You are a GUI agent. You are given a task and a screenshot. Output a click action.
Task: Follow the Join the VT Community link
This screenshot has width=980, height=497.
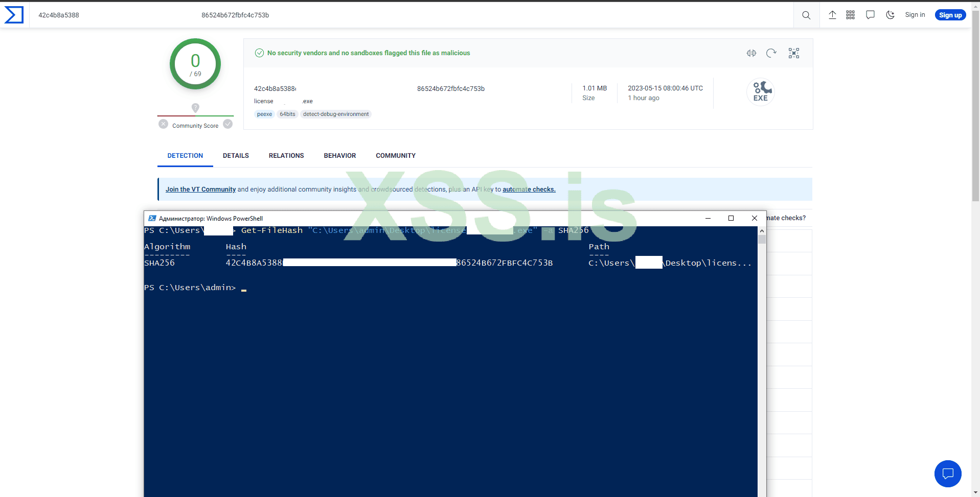(x=200, y=190)
